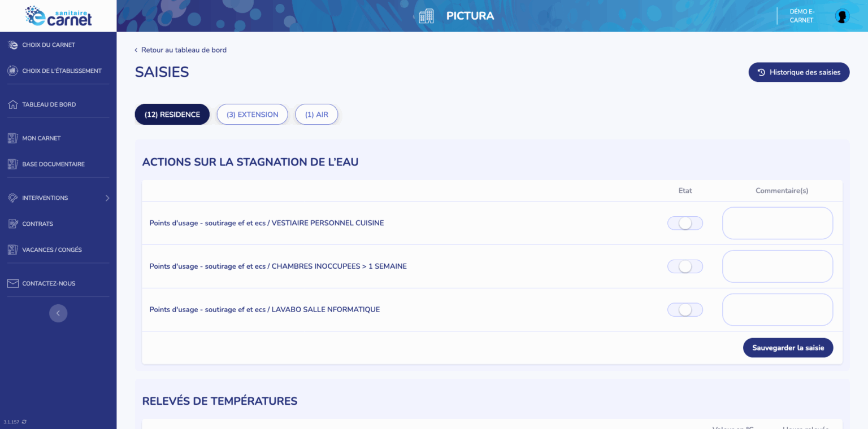Click the SAISIES page heading
Screen dimensions: 868x429
[162, 72]
